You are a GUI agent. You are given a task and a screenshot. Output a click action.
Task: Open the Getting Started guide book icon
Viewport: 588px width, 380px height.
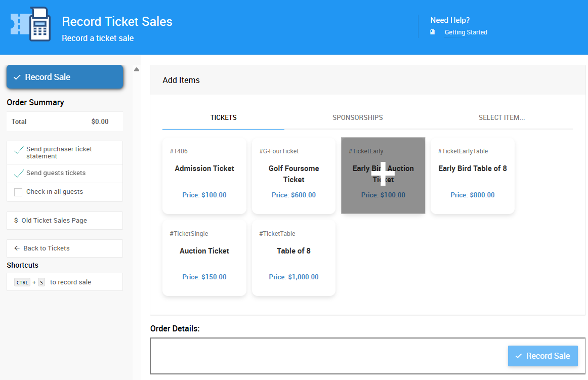[432, 32]
